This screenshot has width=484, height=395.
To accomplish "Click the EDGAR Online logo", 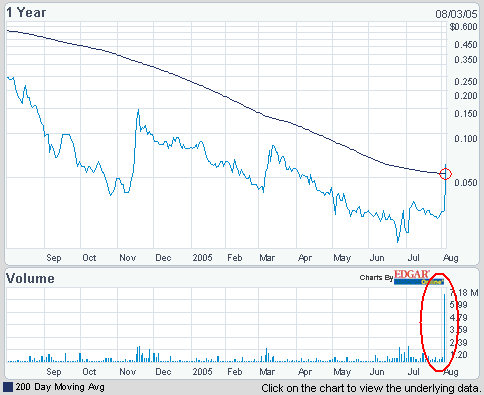I will click(419, 277).
